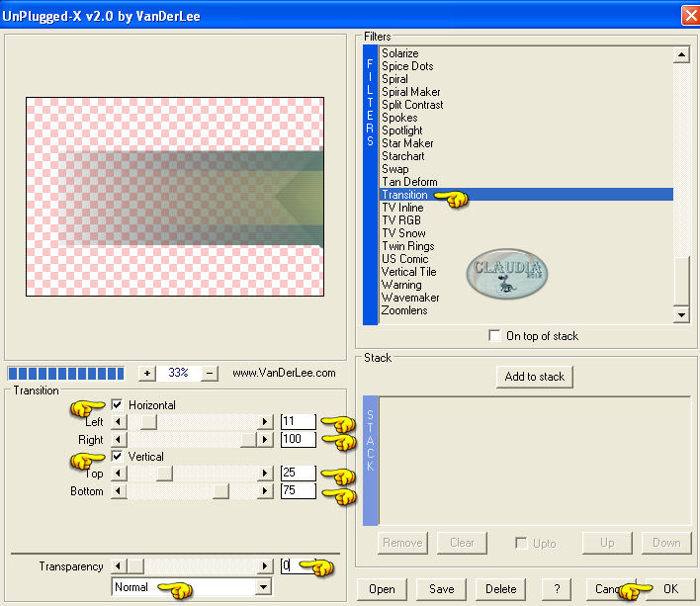The height and width of the screenshot is (606, 700).
Task: Open the Normal blend mode dropdown
Action: (x=264, y=587)
